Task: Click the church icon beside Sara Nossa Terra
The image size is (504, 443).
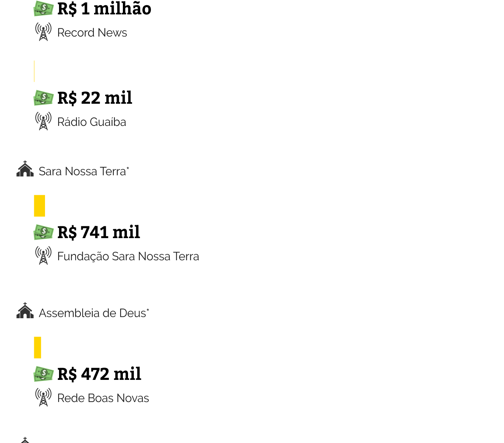Action: [25, 169]
